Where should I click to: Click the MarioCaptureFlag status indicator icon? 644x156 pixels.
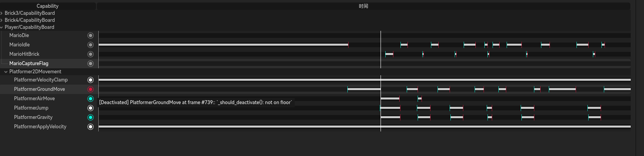(x=91, y=64)
